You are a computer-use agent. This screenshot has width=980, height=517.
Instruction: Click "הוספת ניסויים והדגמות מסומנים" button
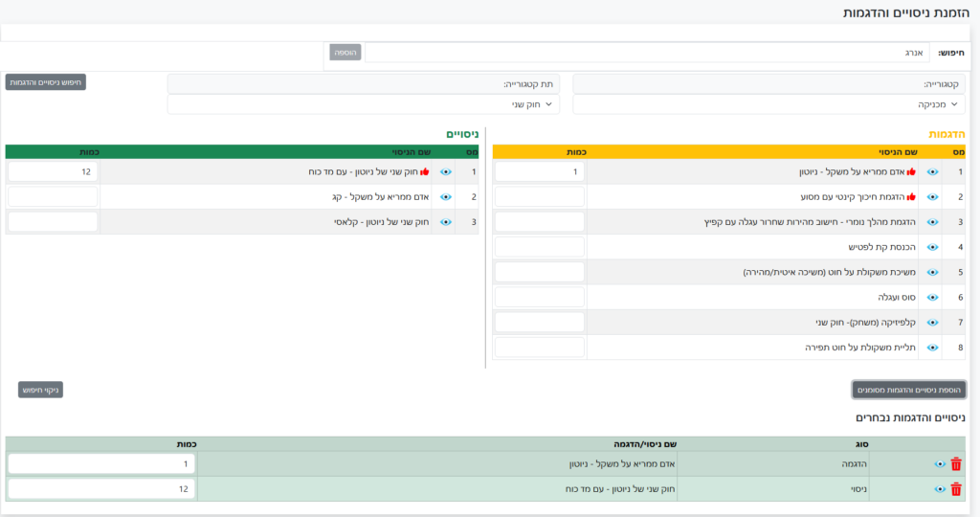(x=909, y=390)
